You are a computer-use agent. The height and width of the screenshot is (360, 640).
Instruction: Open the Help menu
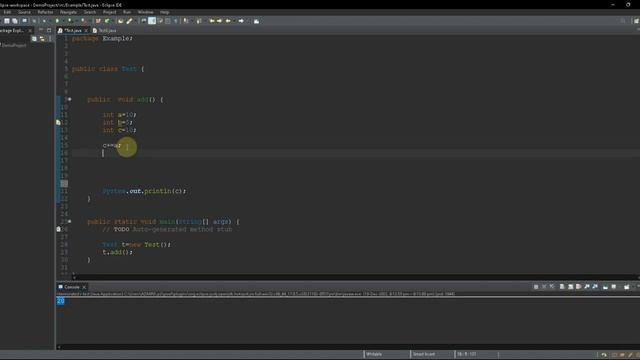pos(164,12)
